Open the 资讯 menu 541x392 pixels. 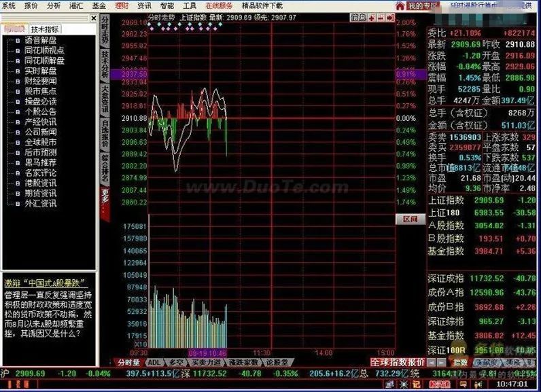[x=144, y=5]
